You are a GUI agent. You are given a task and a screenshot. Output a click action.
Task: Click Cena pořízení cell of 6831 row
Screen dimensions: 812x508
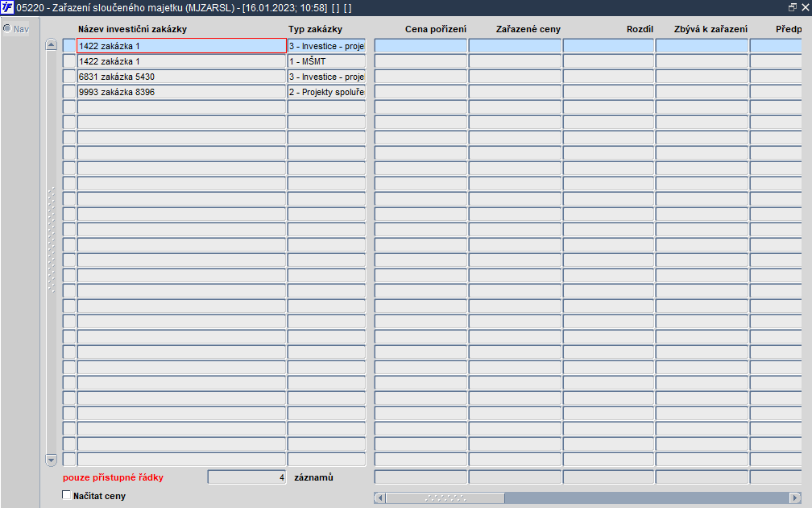[x=420, y=77]
